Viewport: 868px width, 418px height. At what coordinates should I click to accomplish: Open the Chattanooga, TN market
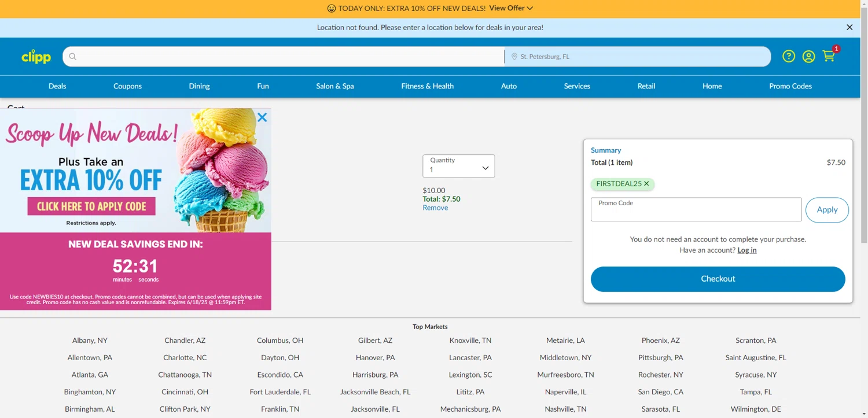pos(185,375)
